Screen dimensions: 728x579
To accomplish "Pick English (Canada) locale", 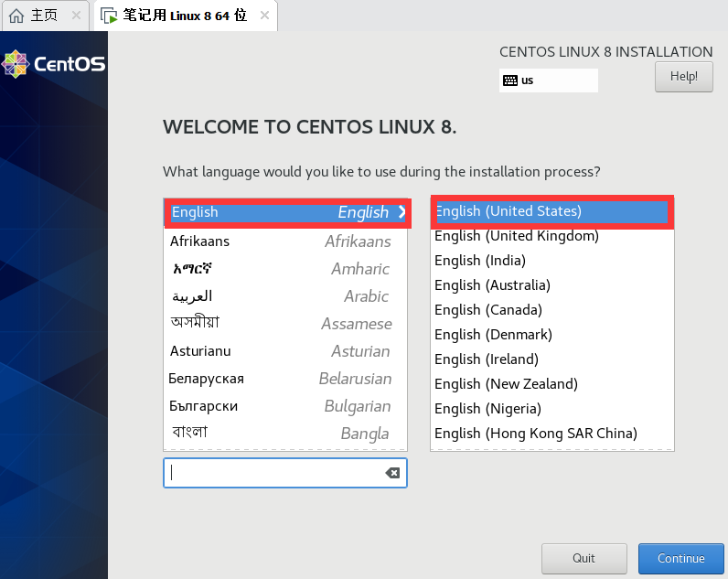I will (x=552, y=310).
